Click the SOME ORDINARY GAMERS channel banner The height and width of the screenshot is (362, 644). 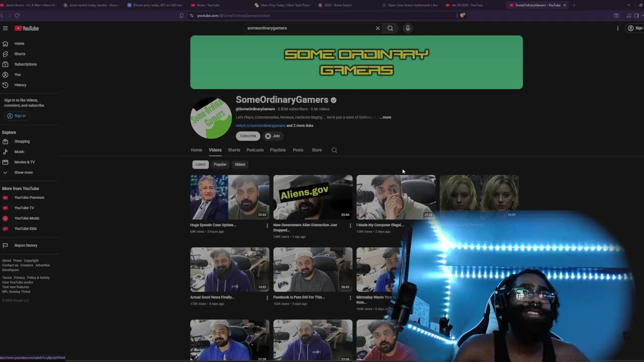coord(357,62)
